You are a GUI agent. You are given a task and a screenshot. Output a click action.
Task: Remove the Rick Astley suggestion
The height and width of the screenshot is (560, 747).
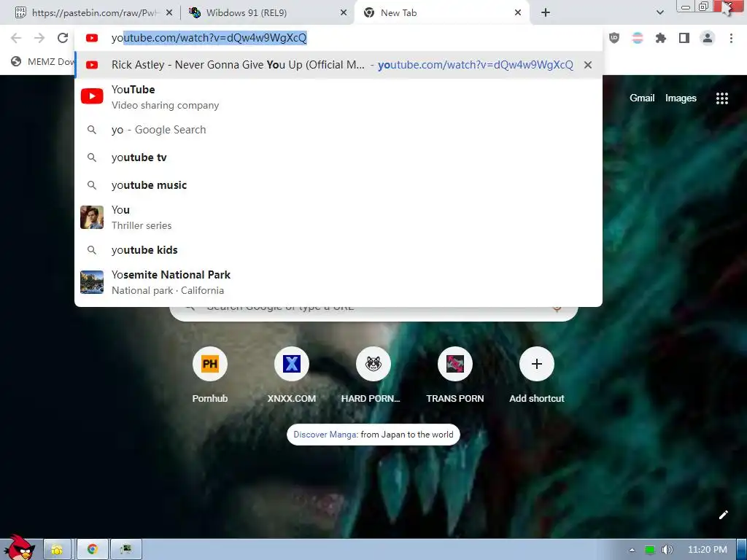click(x=588, y=65)
